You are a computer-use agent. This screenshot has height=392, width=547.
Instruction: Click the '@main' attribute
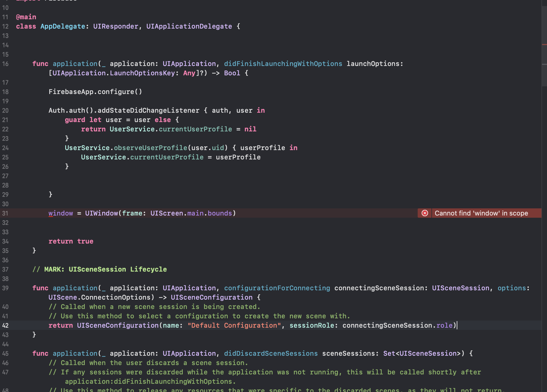(x=26, y=17)
